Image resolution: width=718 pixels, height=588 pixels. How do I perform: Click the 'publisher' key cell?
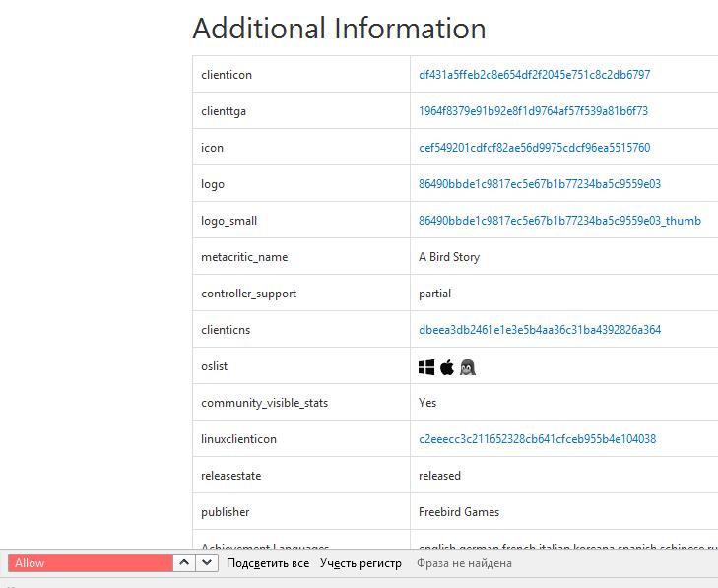click(x=301, y=511)
